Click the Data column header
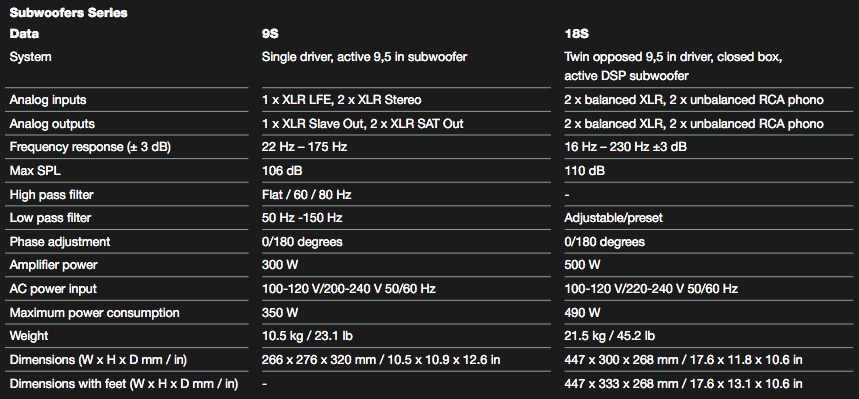The width and height of the screenshot is (859, 399). point(24,34)
